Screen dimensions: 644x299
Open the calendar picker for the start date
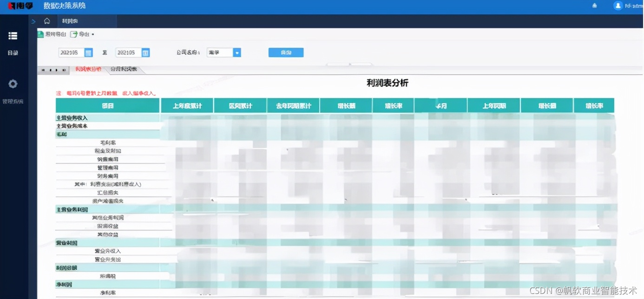click(x=90, y=52)
